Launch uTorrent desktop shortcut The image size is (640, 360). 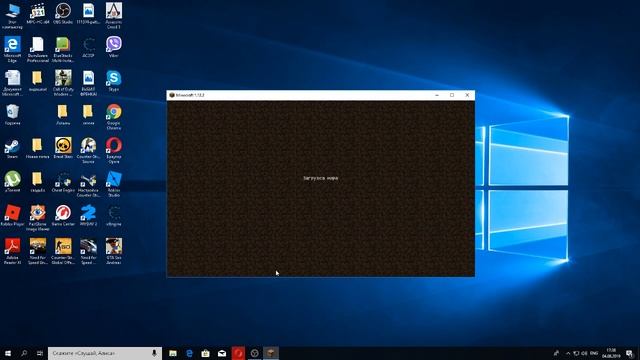[12, 182]
